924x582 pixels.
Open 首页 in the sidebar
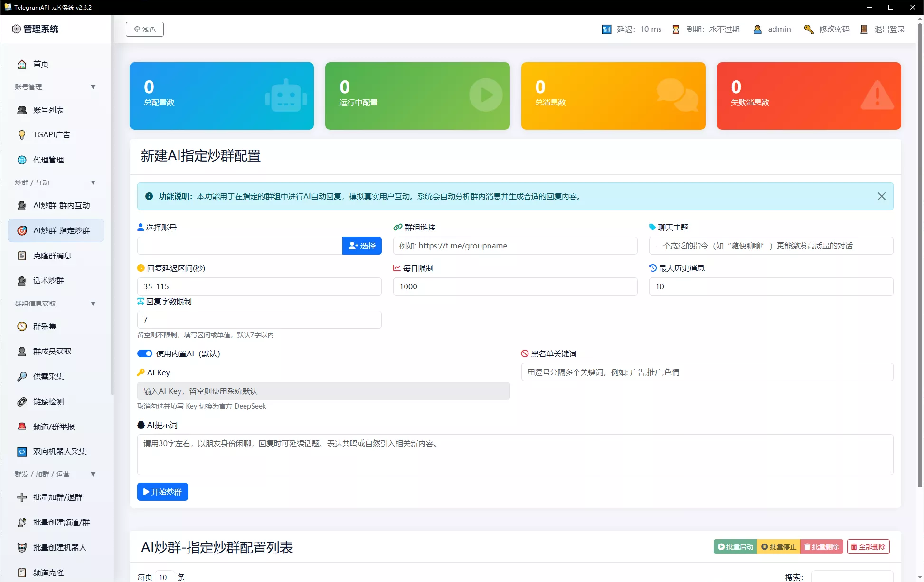[x=56, y=64]
